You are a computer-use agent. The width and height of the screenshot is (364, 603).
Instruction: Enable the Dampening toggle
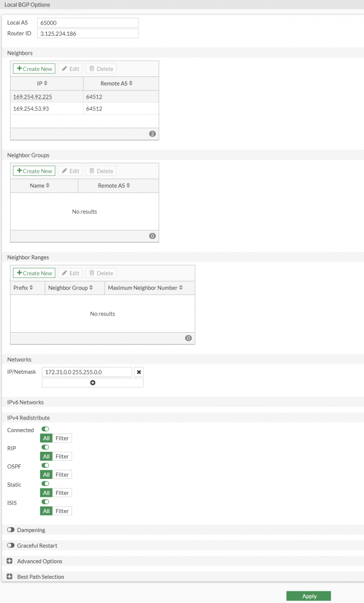(11, 530)
